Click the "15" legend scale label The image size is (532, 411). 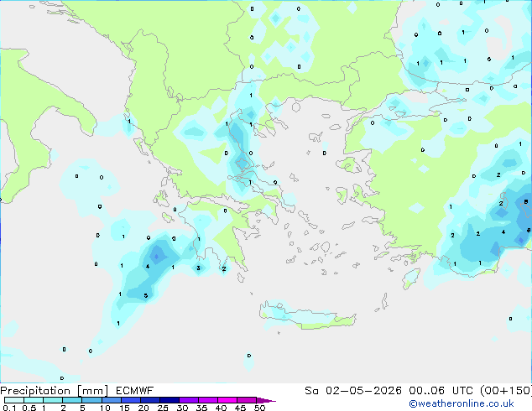coord(124,408)
